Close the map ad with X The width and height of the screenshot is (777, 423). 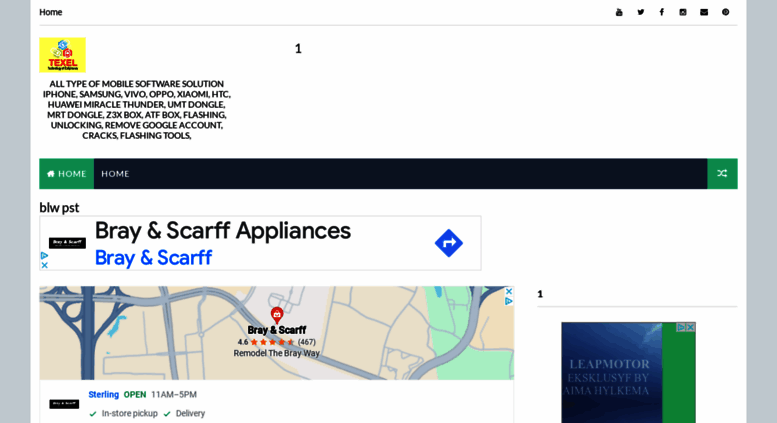point(508,291)
